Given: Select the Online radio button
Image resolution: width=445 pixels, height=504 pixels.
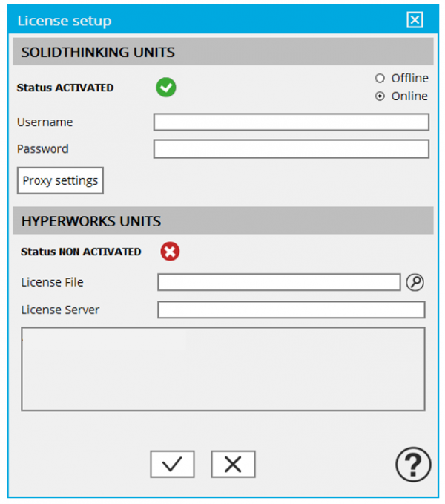Looking at the screenshot, I should click(x=380, y=96).
